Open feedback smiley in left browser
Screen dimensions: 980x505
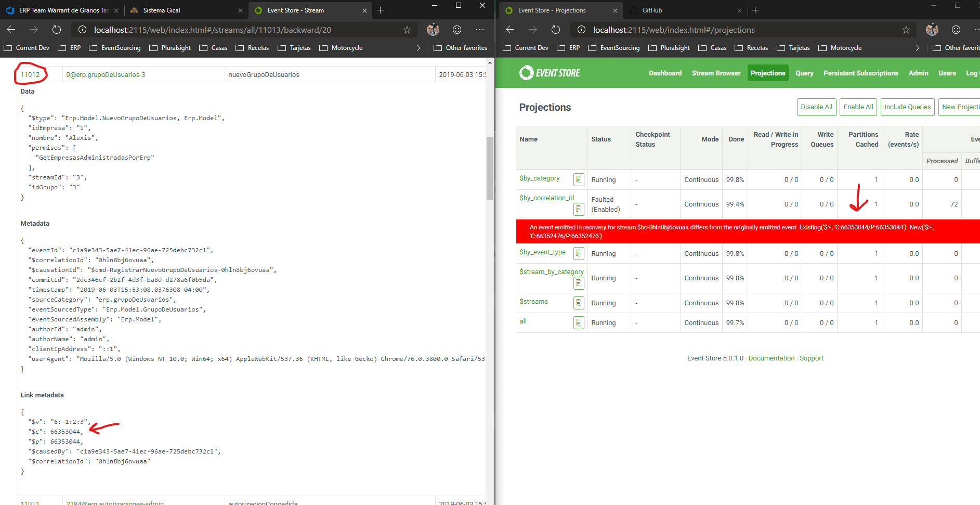(457, 30)
